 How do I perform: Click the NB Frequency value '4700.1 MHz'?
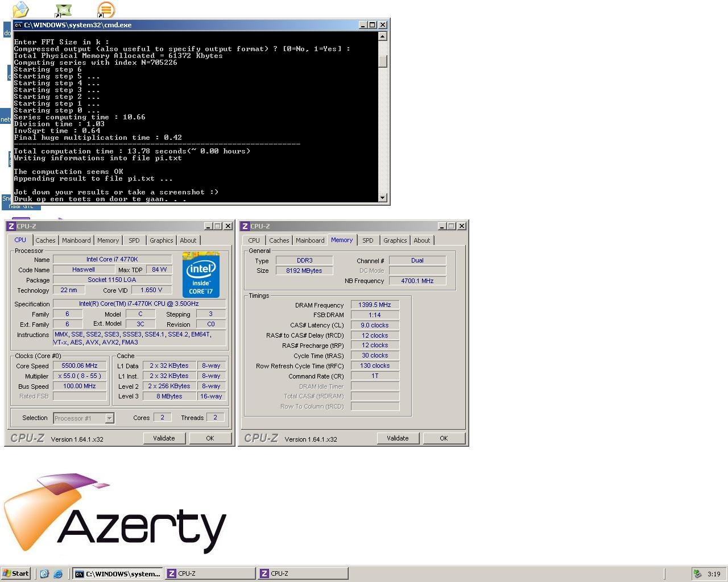click(417, 281)
